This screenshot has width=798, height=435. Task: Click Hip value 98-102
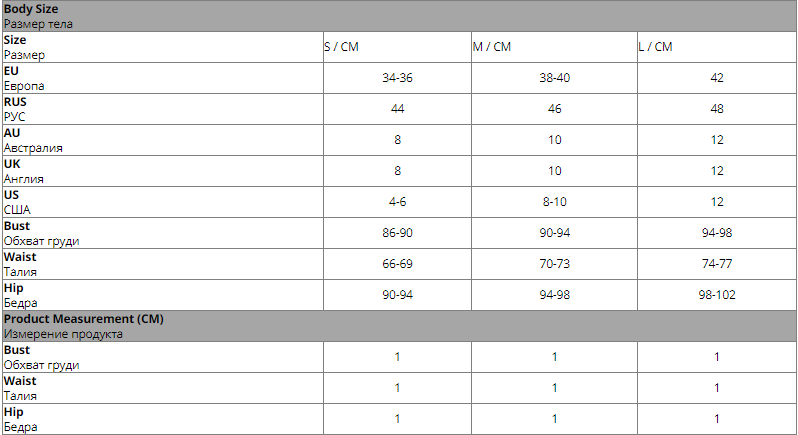point(717,296)
